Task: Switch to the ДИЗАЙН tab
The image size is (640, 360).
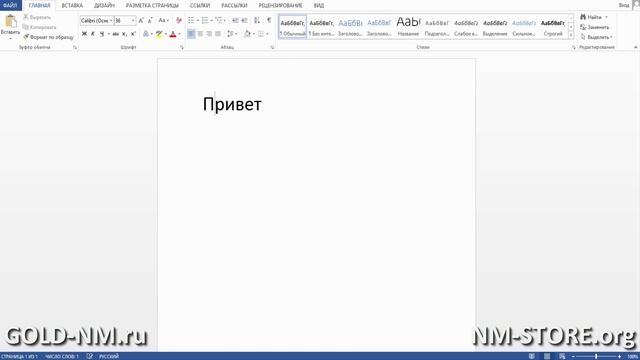Action: tap(104, 5)
